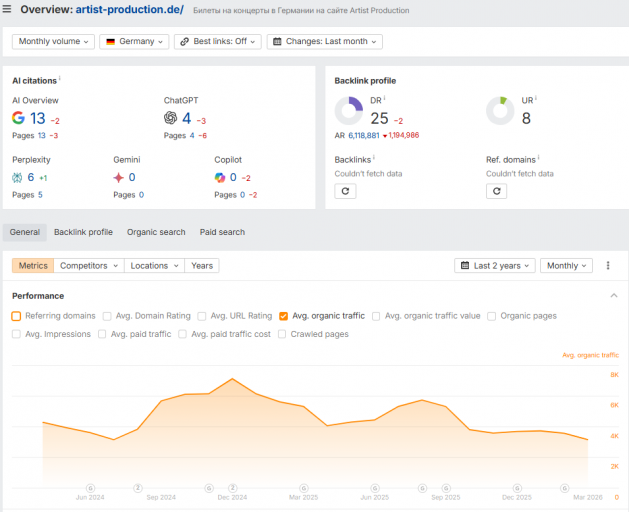Enable the Referring domains checkbox

(16, 316)
